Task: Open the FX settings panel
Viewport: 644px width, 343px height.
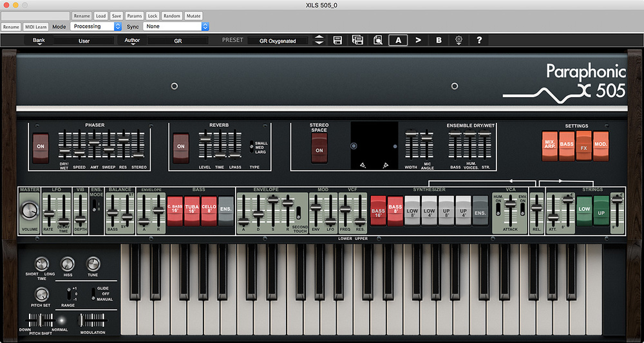Action: tap(583, 146)
